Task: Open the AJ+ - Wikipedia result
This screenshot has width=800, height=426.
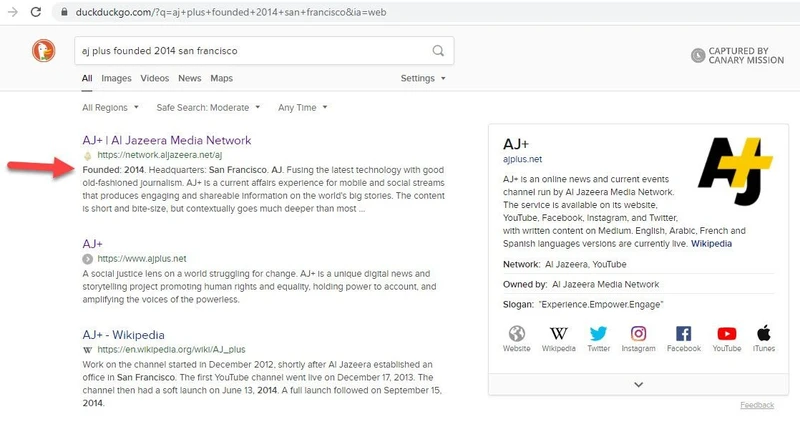Action: pos(123,335)
